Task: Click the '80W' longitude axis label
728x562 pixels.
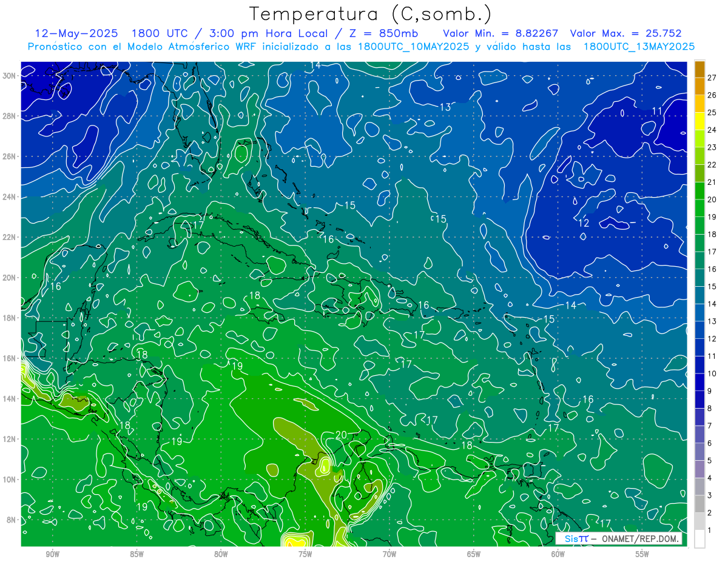Action: point(221,554)
